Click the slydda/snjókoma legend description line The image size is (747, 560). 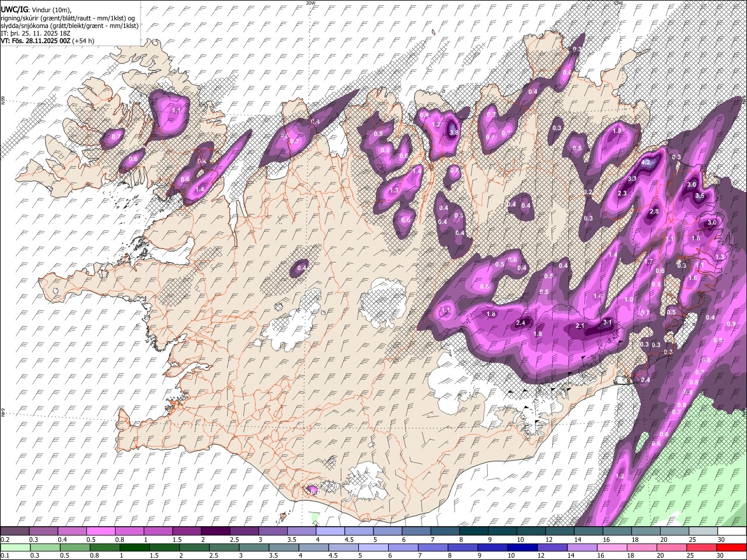[69, 26]
